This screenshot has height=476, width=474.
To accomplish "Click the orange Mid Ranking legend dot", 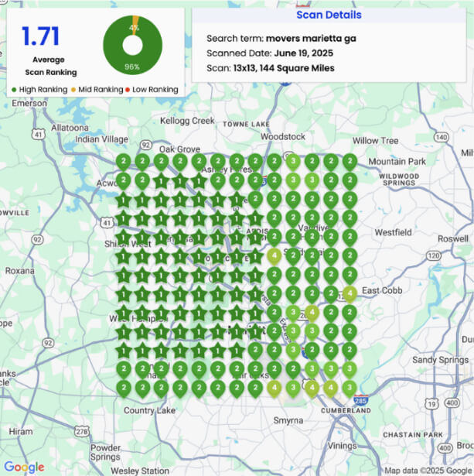I will [x=73, y=90].
